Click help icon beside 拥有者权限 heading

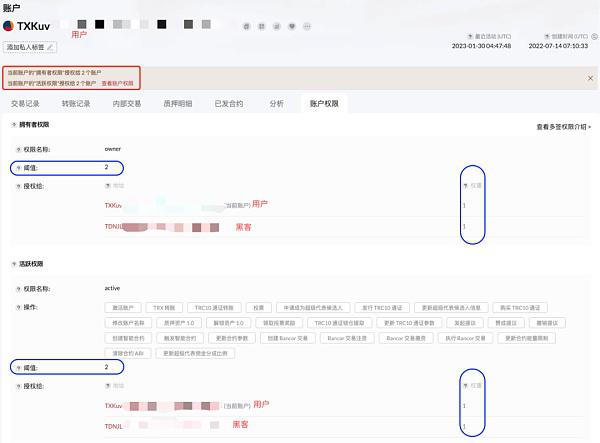coord(13,125)
